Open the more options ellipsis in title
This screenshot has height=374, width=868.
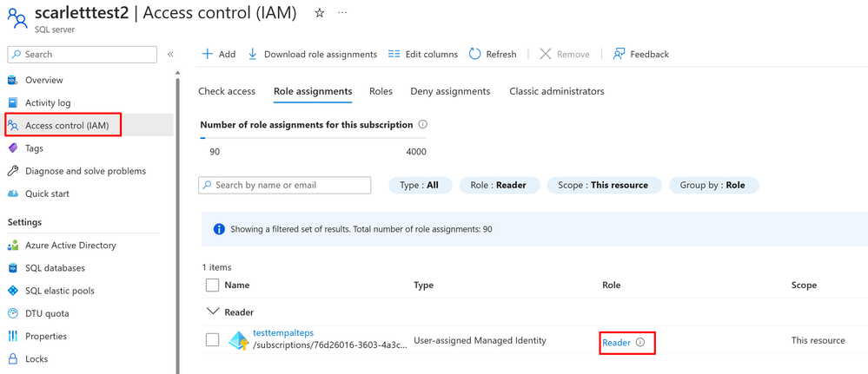click(x=342, y=13)
